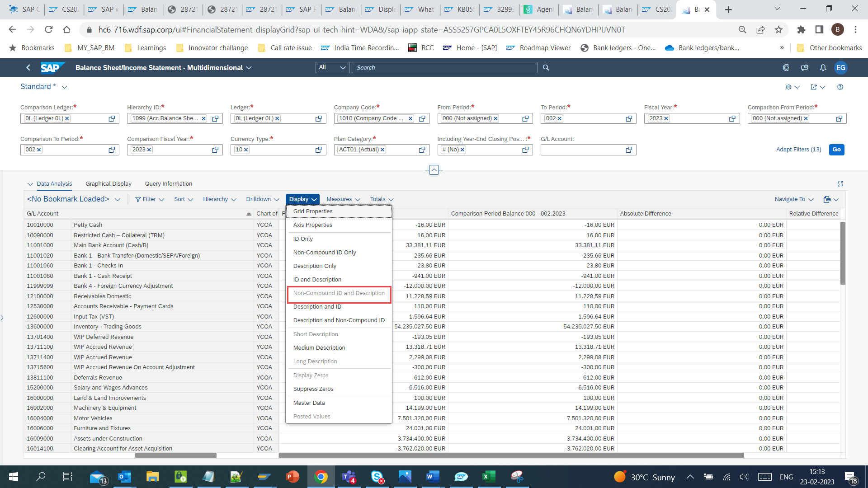Open the share/send options icon

tap(818, 87)
